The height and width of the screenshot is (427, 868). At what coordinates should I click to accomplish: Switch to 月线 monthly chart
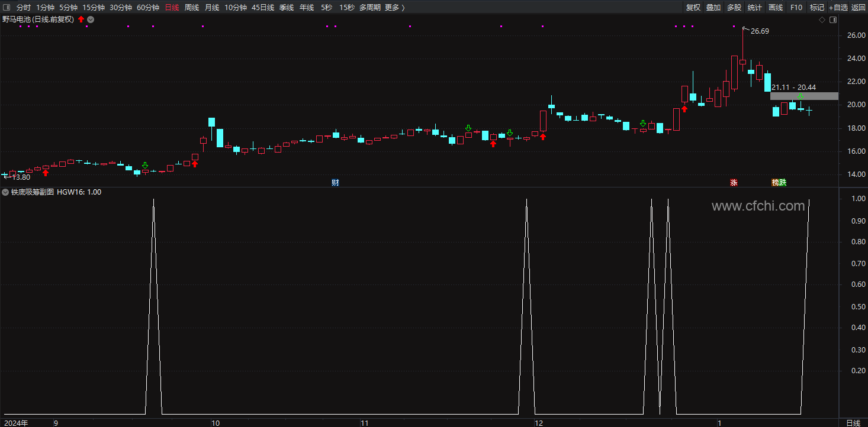[212, 8]
